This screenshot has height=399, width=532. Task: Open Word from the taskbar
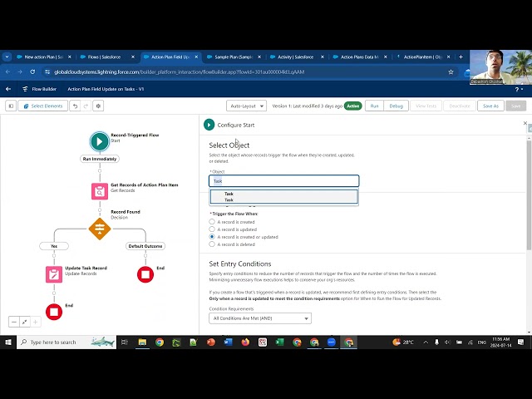[228, 342]
